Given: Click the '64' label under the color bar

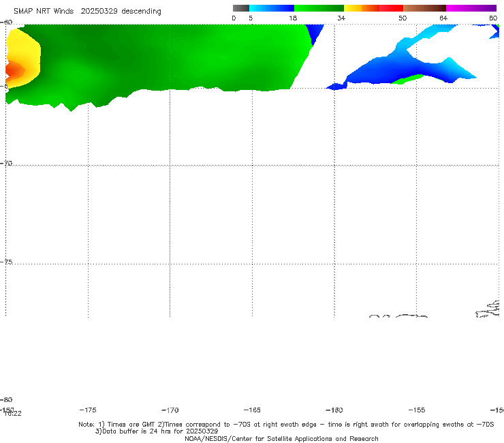Looking at the screenshot, I should point(443,18).
